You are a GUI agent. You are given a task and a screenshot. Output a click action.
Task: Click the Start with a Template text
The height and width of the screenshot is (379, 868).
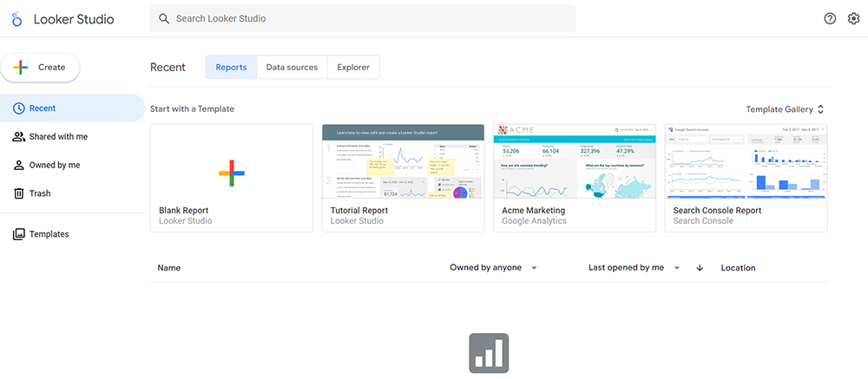[x=192, y=109]
